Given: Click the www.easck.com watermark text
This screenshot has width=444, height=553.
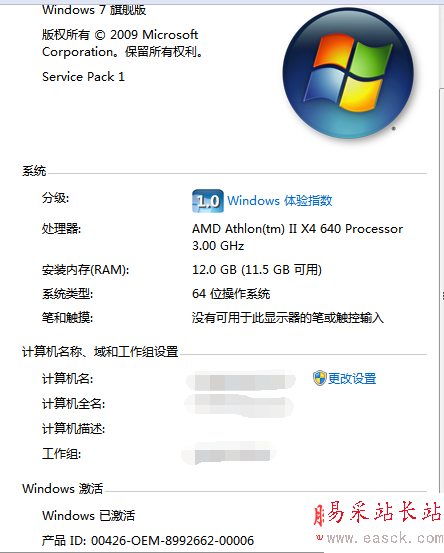Looking at the screenshot, I should [x=379, y=539].
